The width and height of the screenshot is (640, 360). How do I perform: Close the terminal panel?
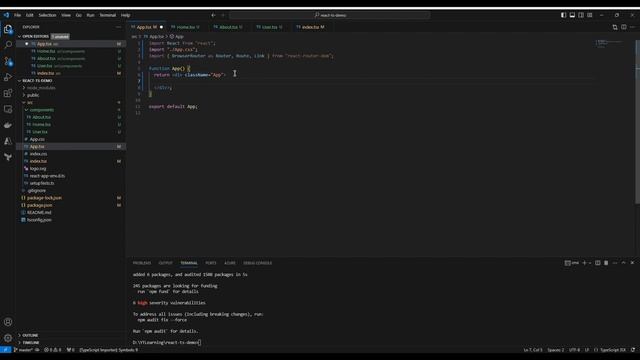click(632, 263)
